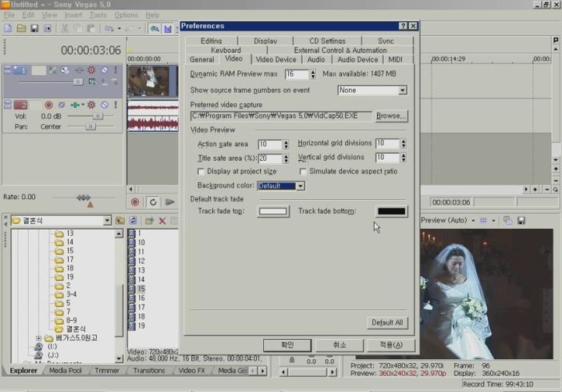Expand the 베가스5.0원고 folder tree node
This screenshot has width=562, height=392.
38,338
